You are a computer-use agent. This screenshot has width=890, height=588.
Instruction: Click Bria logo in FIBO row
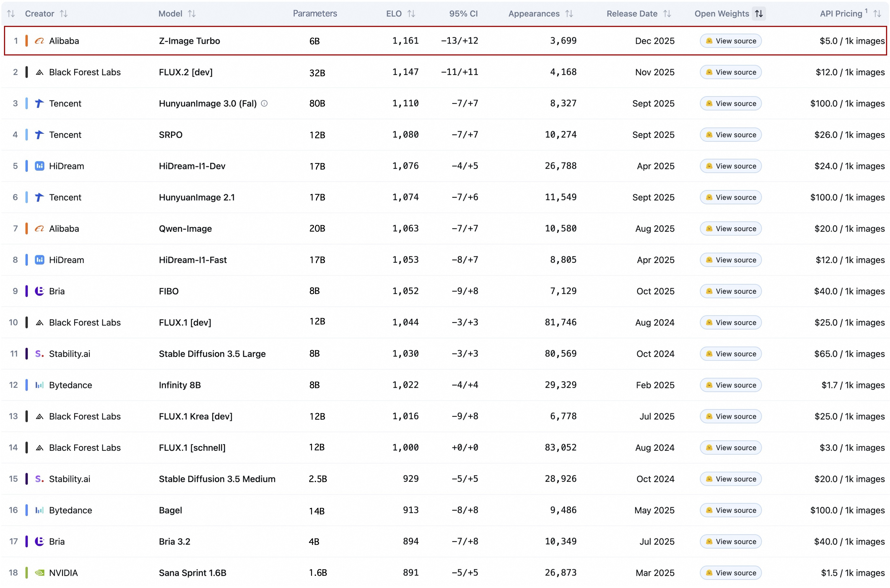click(x=39, y=291)
